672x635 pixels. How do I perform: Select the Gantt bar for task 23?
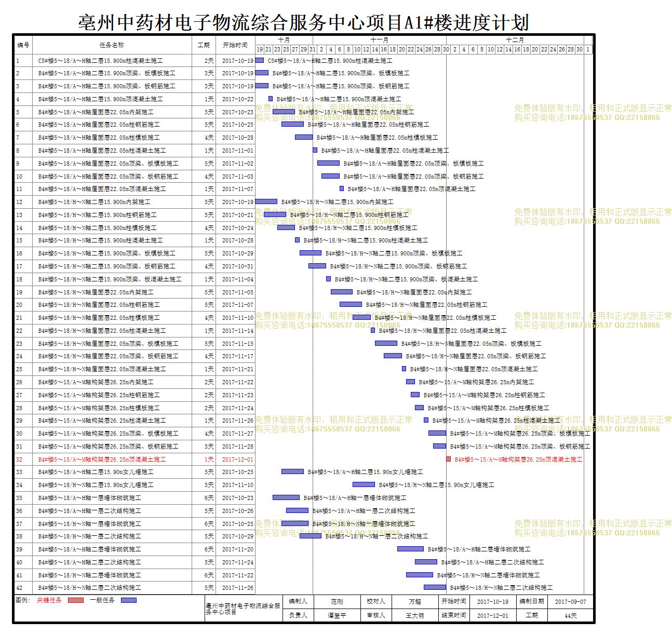[x=386, y=343]
